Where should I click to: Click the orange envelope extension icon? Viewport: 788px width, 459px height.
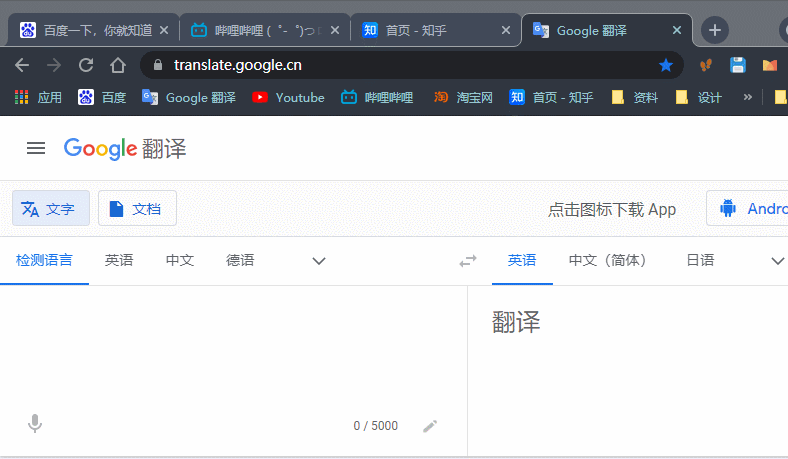[769, 65]
